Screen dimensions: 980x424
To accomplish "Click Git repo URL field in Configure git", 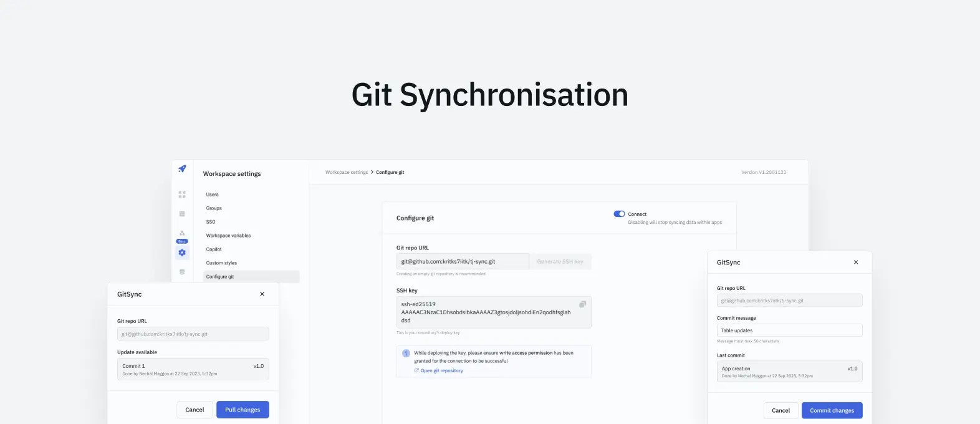I will tap(463, 261).
